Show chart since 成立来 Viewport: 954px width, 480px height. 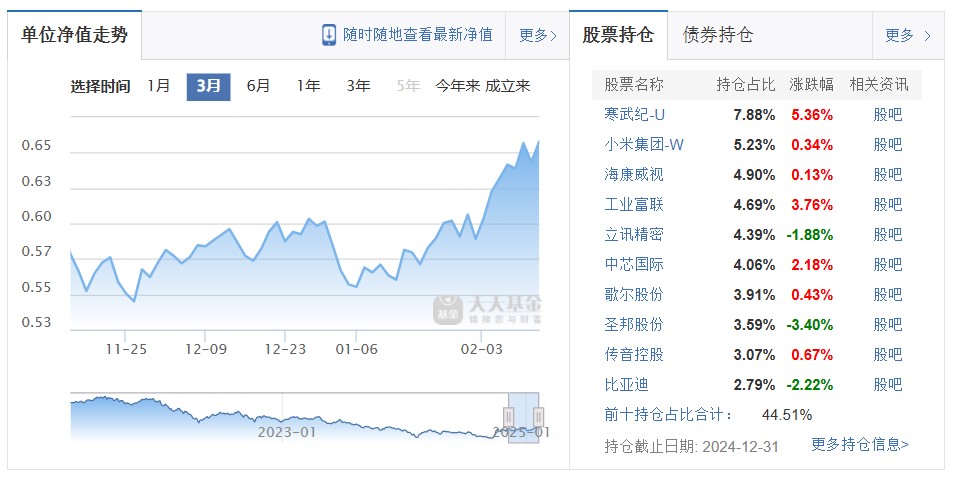click(x=508, y=86)
